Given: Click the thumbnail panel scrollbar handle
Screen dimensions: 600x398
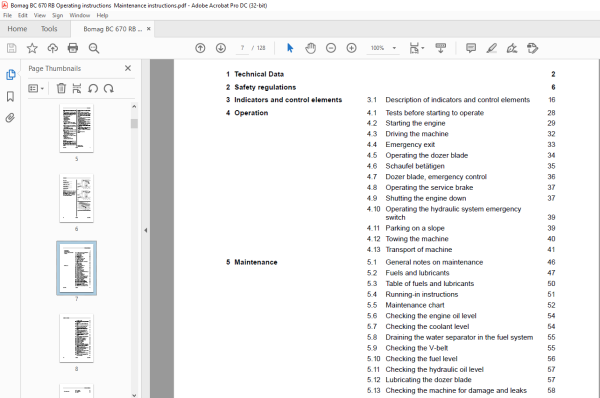Looking at the screenshot, I should (x=134, y=123).
